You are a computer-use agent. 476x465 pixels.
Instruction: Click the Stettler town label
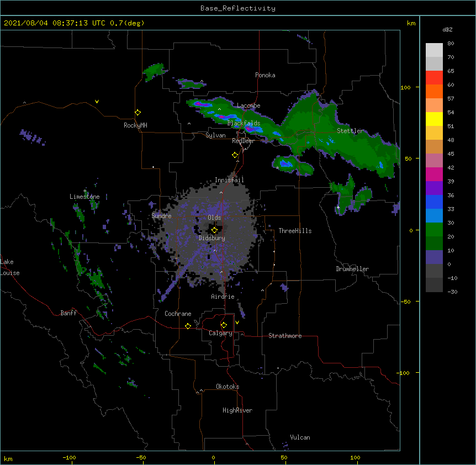coord(350,131)
